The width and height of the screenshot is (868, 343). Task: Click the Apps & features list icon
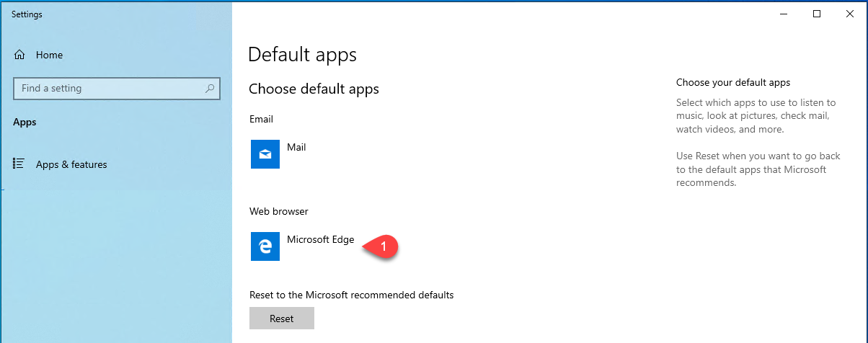pos(19,164)
